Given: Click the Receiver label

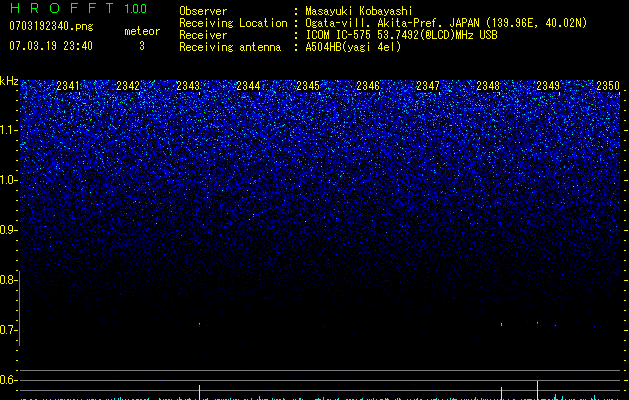Looking at the screenshot, I should 203,35.
